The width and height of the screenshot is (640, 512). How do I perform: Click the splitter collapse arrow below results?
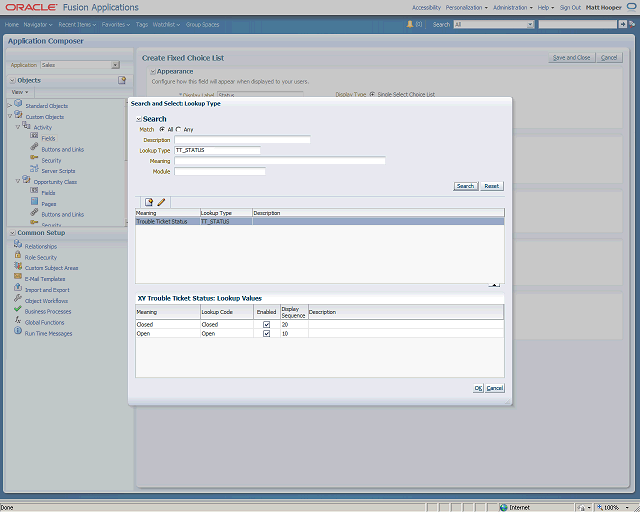494,285
